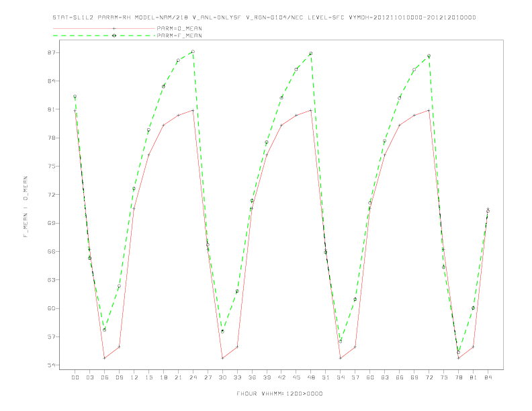The image size is (532, 411).
Task: Select the F_MEAN circle marker at hour 00
Action: point(75,97)
